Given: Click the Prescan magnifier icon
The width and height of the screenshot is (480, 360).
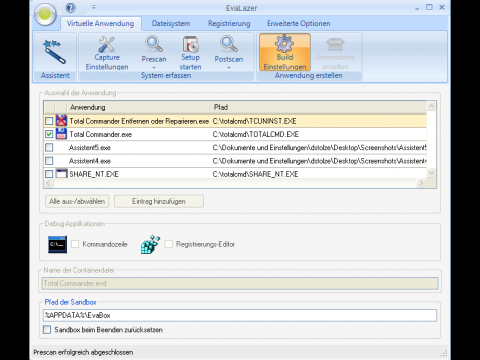Looking at the screenshot, I should [x=154, y=45].
